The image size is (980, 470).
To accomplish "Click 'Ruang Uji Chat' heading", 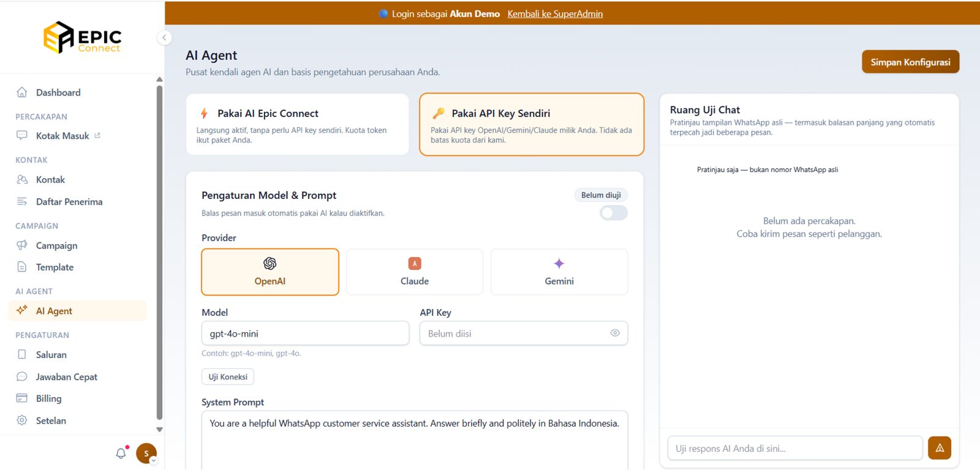I will [705, 110].
